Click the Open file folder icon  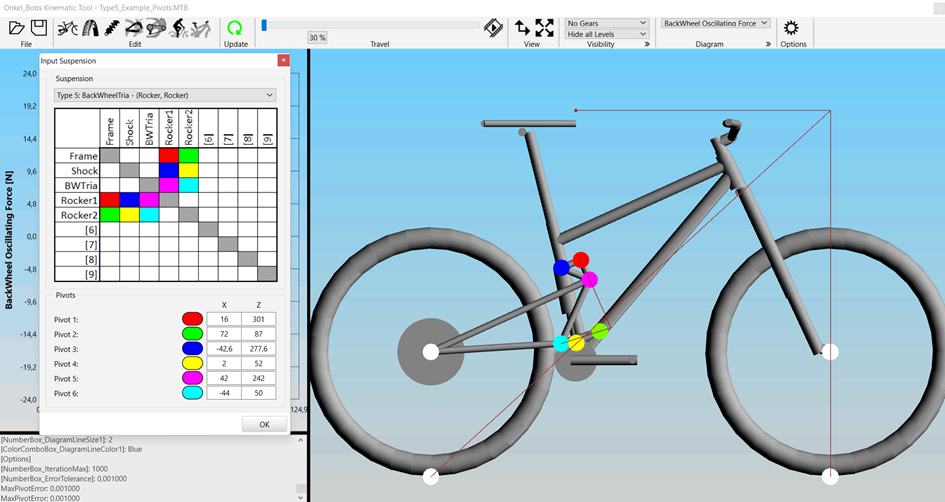(x=16, y=28)
